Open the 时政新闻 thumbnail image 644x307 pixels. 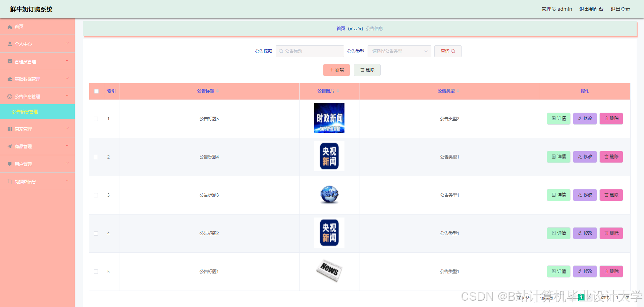click(x=329, y=118)
